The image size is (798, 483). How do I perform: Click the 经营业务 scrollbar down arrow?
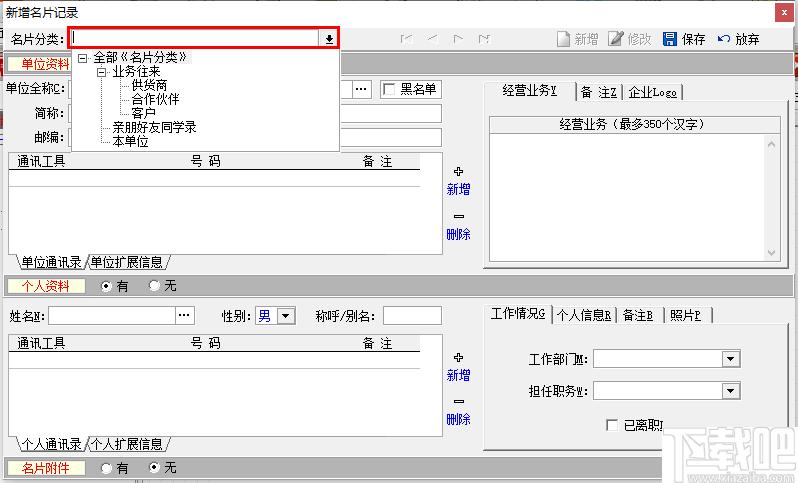pos(772,252)
